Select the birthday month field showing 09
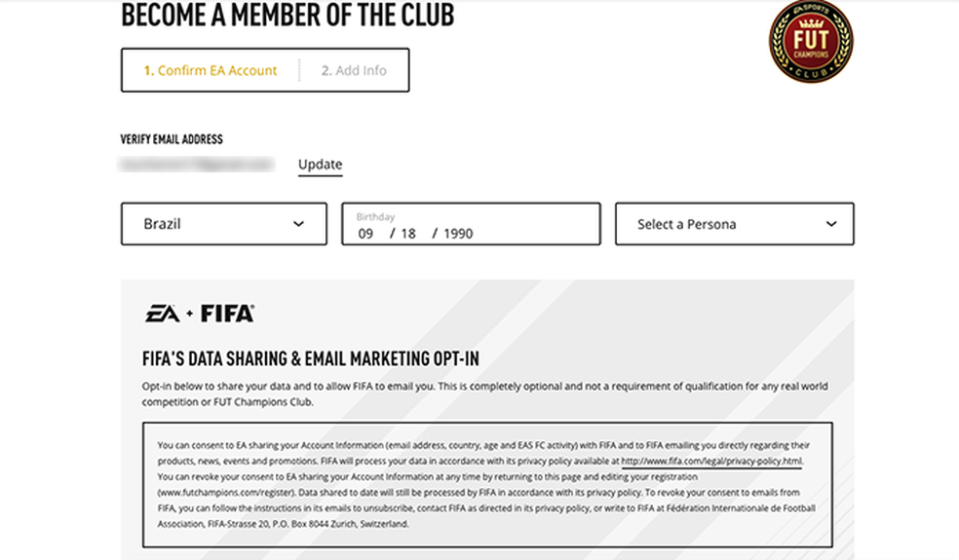Viewport: 959px width, 560px height. [365, 234]
